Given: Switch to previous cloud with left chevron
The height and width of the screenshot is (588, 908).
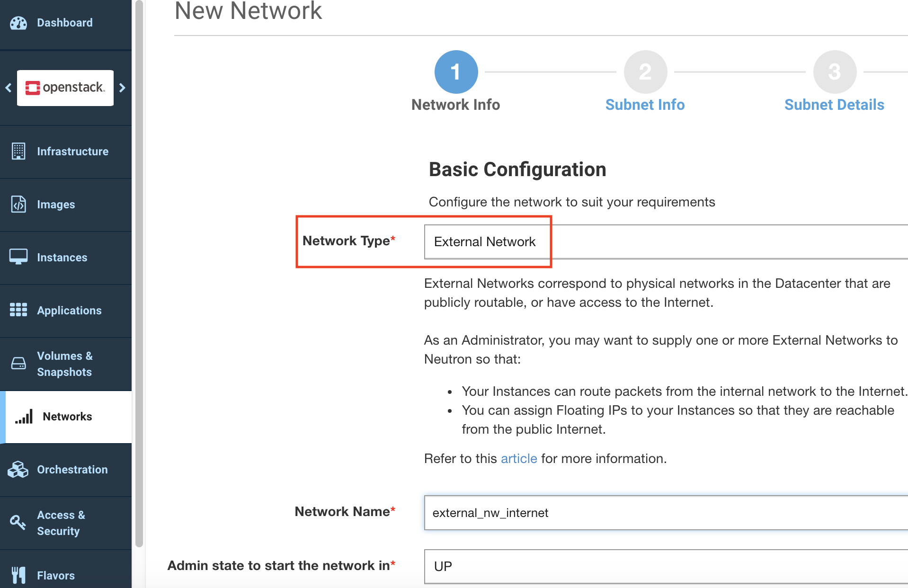Looking at the screenshot, I should click(9, 88).
